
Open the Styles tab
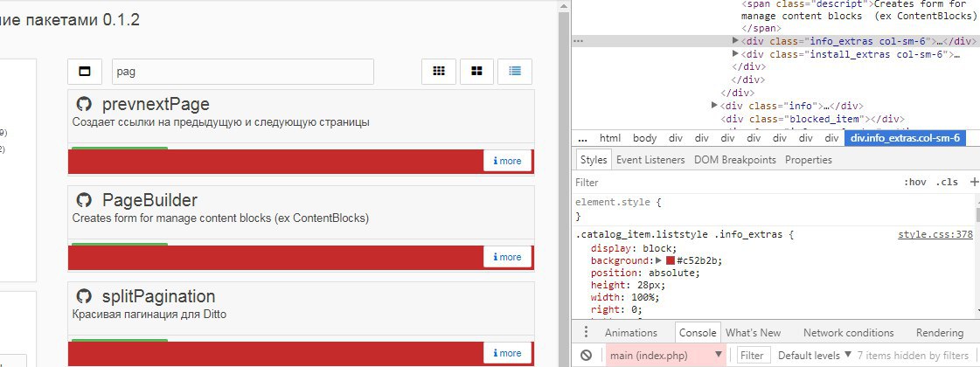593,159
